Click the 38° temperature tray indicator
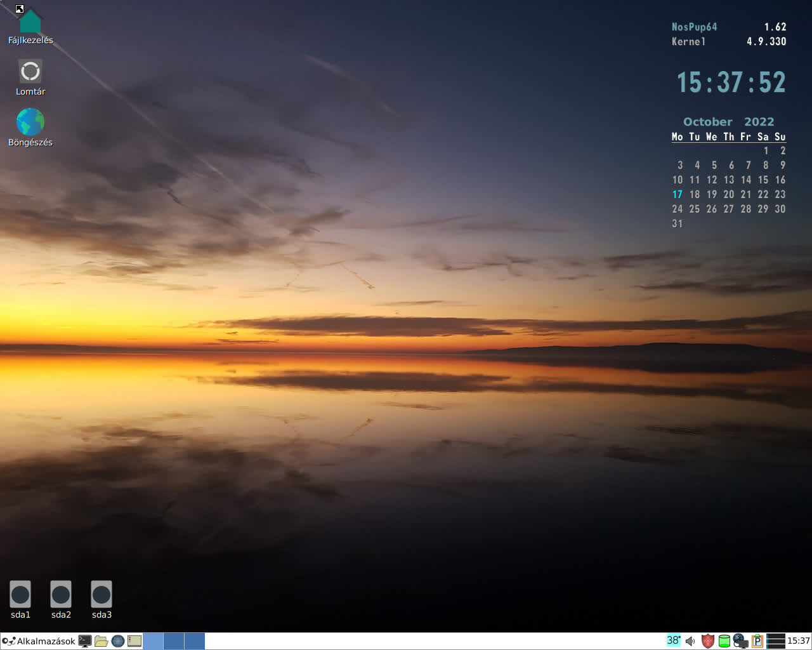 coord(674,640)
